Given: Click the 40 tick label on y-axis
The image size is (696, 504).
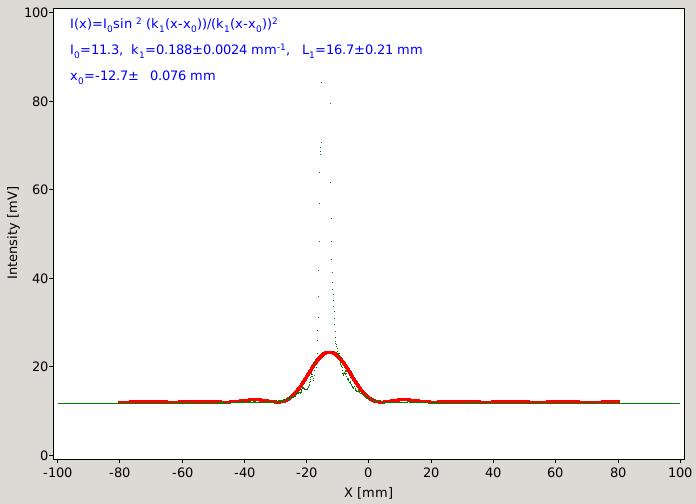Looking at the screenshot, I should pos(40,278).
